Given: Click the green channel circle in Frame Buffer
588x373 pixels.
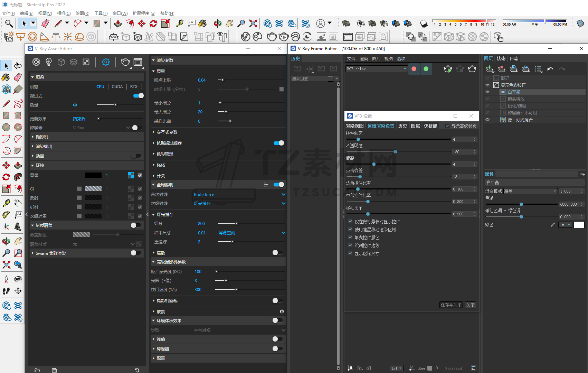Looking at the screenshot, I should coord(426,69).
